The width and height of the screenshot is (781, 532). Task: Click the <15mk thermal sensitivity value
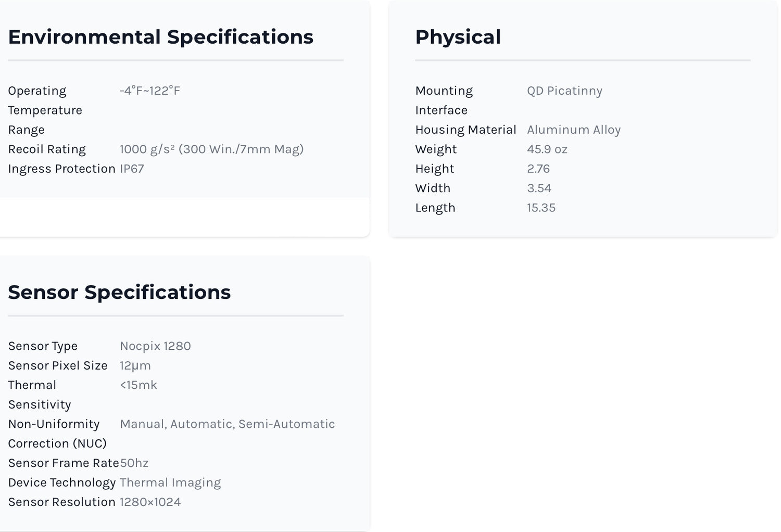click(138, 385)
